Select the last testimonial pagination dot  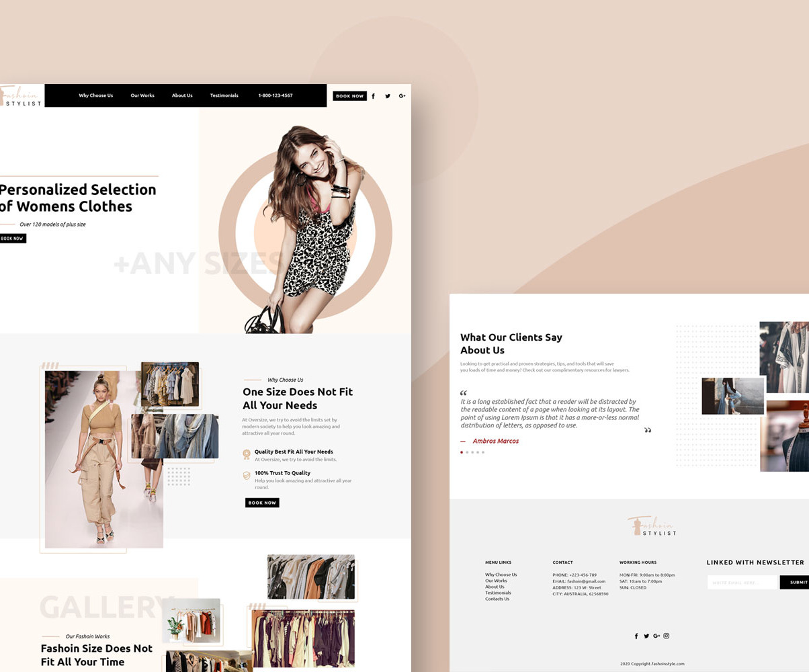pos(483,452)
